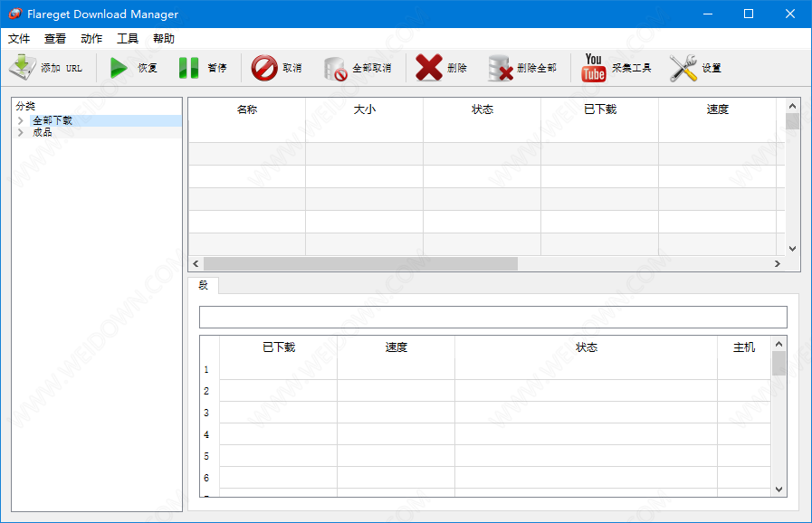Click the segments table vertical scrollbar thumb
The height and width of the screenshot is (523, 812).
tap(779, 363)
